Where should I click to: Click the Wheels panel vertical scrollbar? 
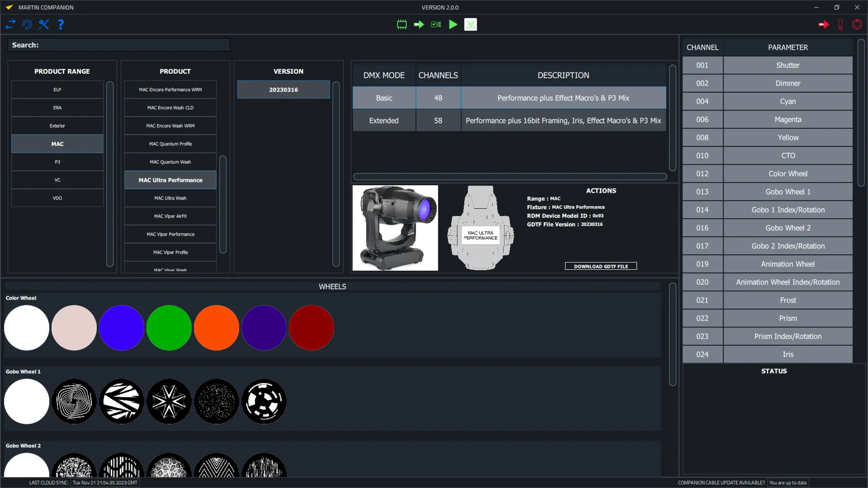pos(673,335)
